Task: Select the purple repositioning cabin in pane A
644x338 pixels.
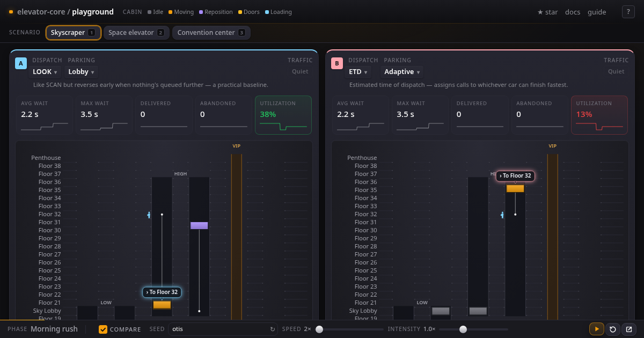Action: pos(199,225)
